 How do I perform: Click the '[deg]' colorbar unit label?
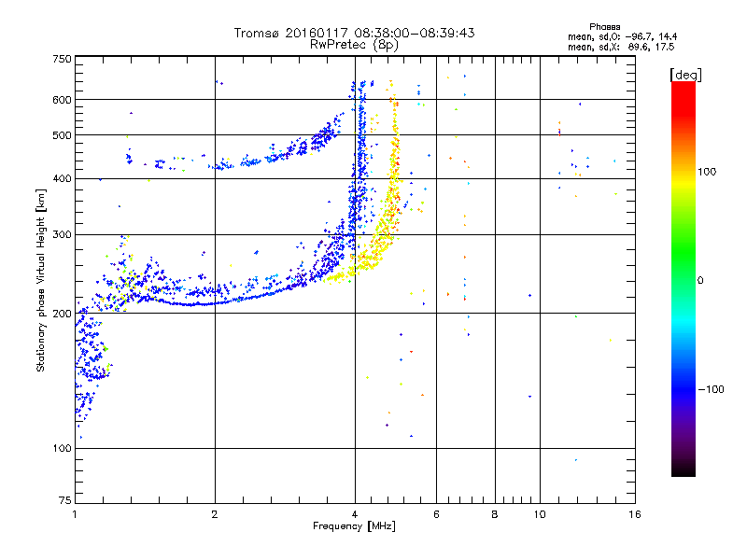click(x=685, y=75)
